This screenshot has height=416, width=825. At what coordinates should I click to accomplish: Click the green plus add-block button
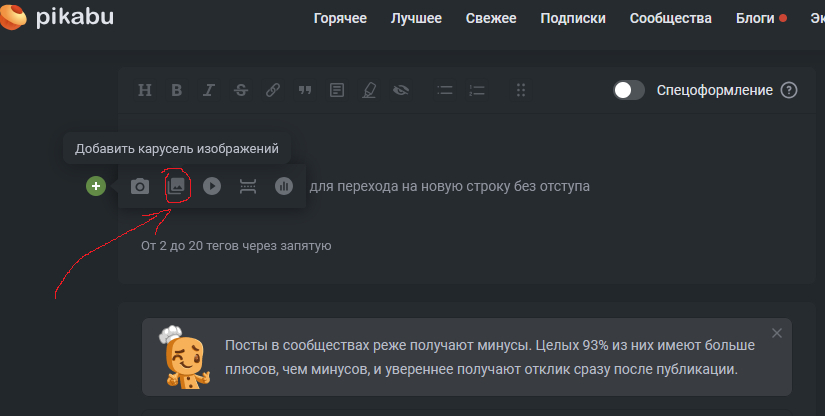pyautogui.click(x=96, y=186)
